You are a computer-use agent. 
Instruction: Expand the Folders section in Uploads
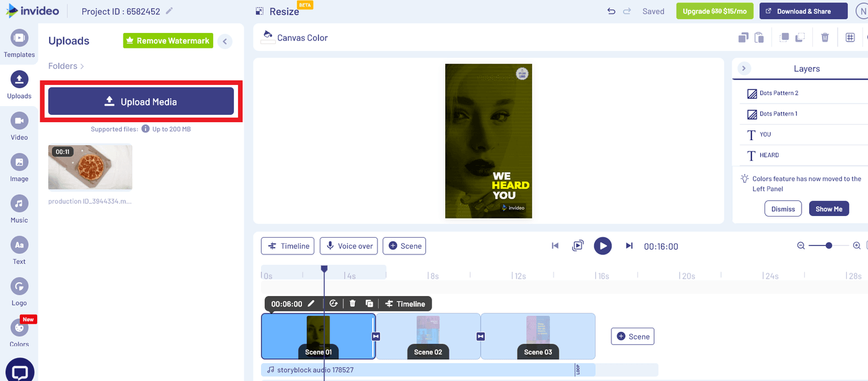coord(65,66)
